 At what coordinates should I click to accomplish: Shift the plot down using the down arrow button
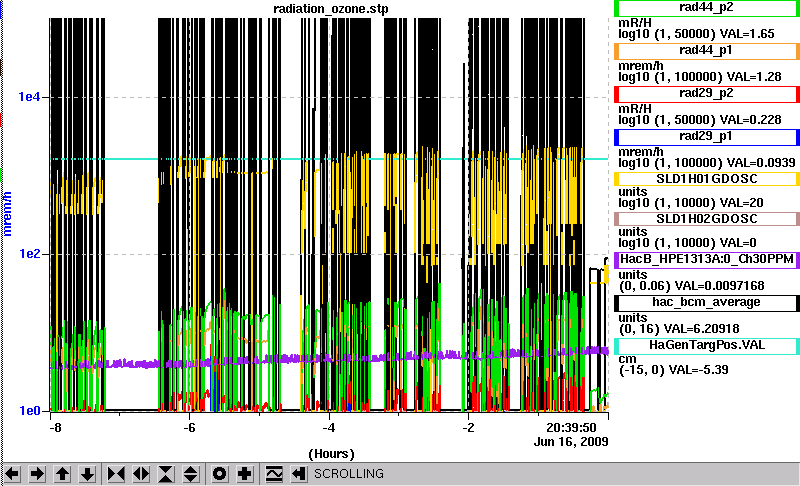pos(87,474)
